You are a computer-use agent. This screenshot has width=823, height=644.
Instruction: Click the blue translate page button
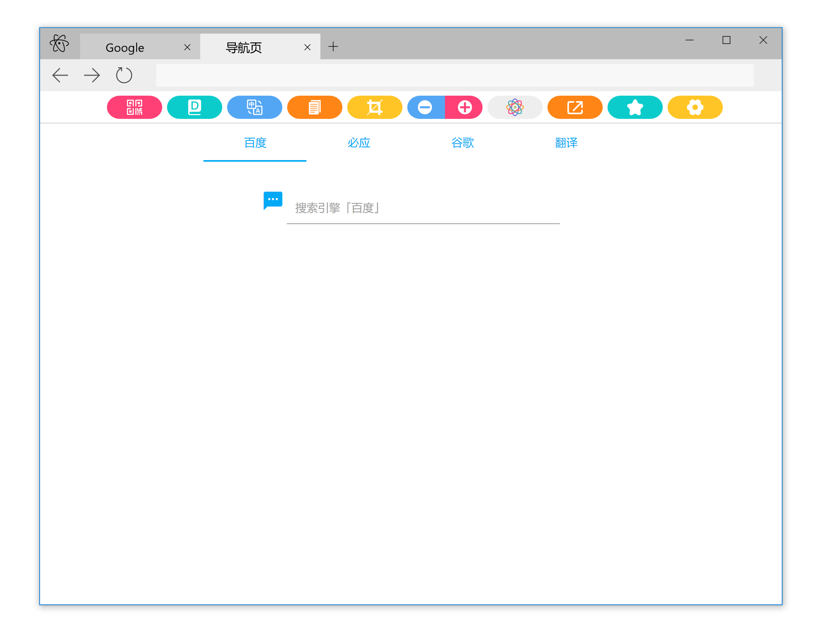coord(254,107)
